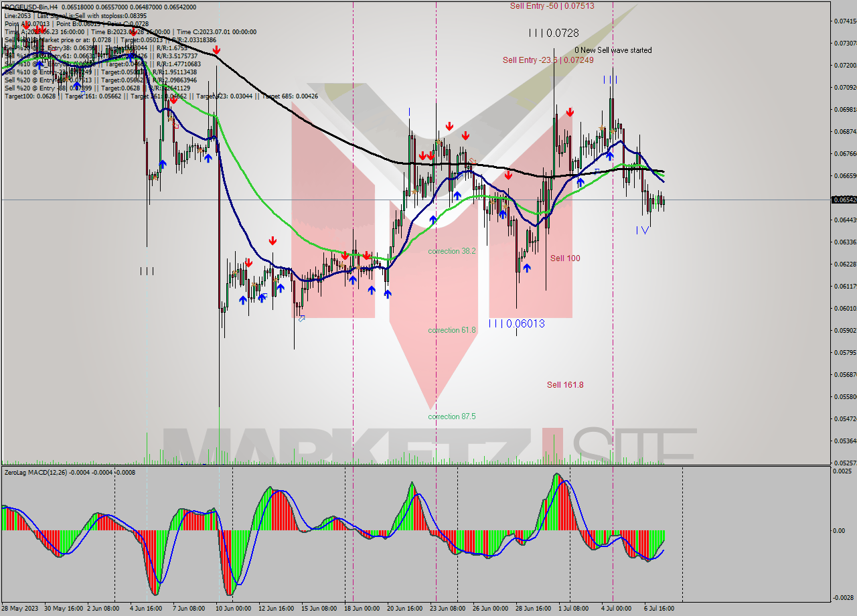This screenshot has height=616, width=857.
Task: Click the '10 Jun 00:00' date label
Action: pos(232,609)
